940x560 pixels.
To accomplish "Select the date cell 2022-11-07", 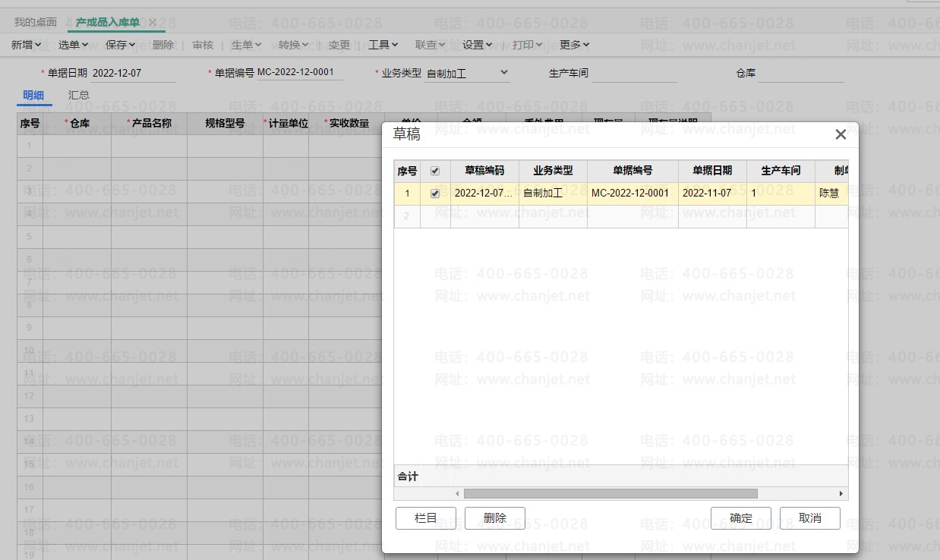I will click(713, 193).
